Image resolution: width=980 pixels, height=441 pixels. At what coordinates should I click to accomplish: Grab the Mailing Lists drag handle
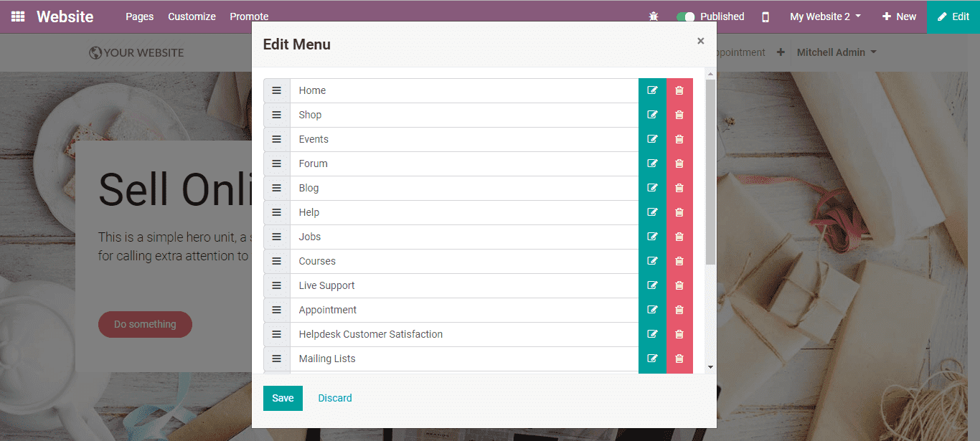pyautogui.click(x=277, y=359)
